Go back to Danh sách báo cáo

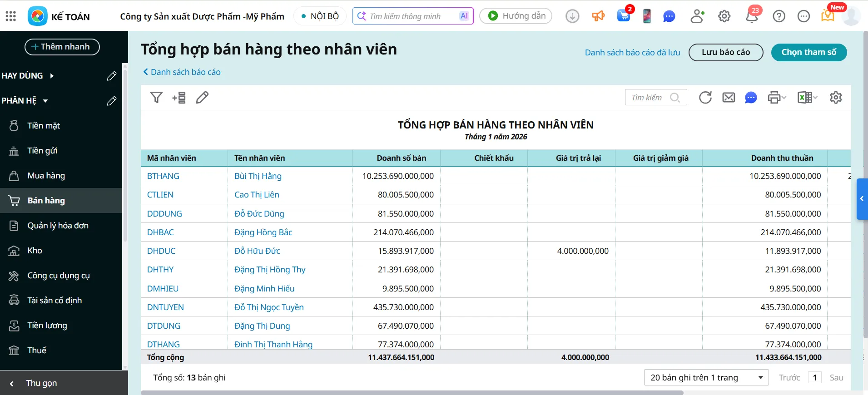(182, 72)
